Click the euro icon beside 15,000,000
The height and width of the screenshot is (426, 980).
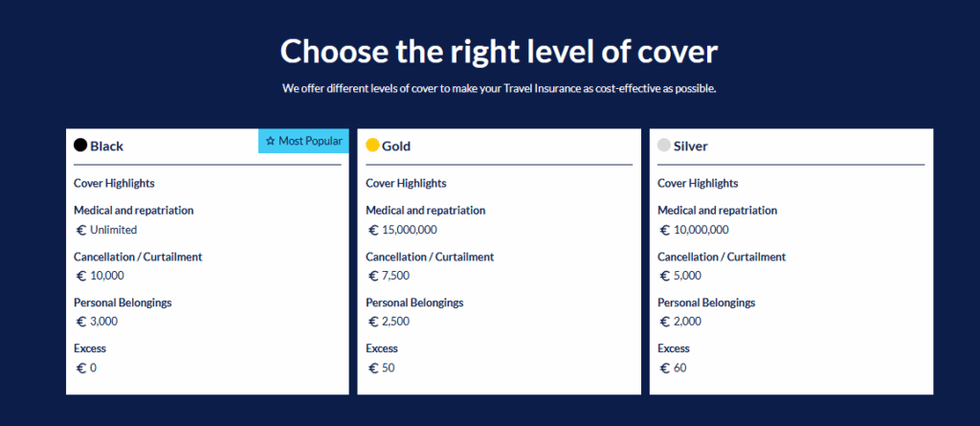[373, 230]
